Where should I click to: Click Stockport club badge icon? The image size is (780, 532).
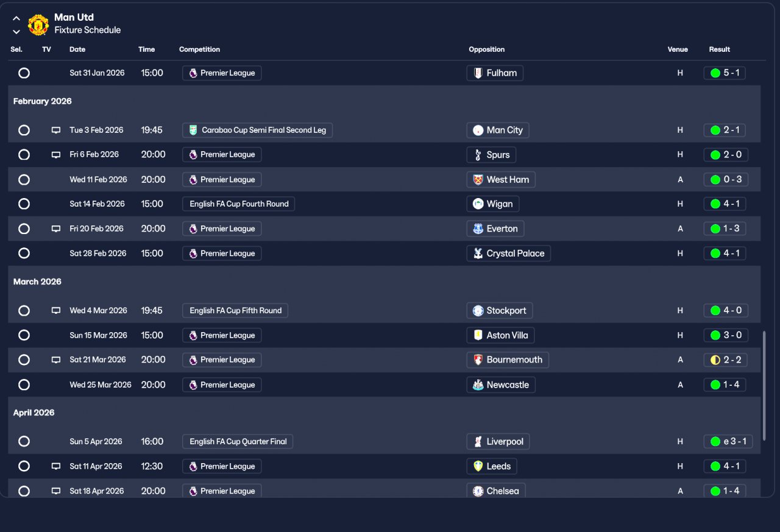(x=478, y=311)
